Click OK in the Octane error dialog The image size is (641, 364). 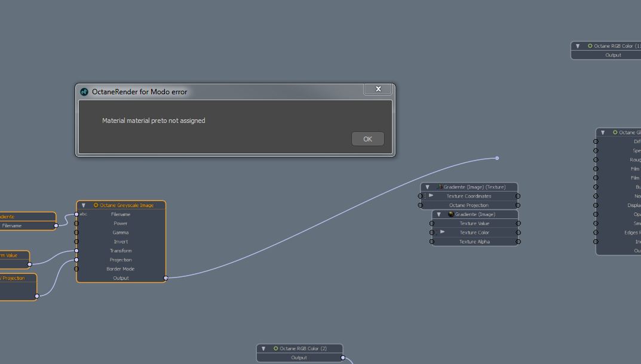(367, 139)
